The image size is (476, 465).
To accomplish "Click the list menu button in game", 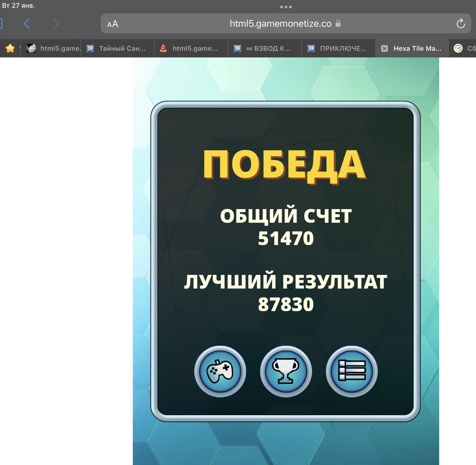I will coord(352,371).
